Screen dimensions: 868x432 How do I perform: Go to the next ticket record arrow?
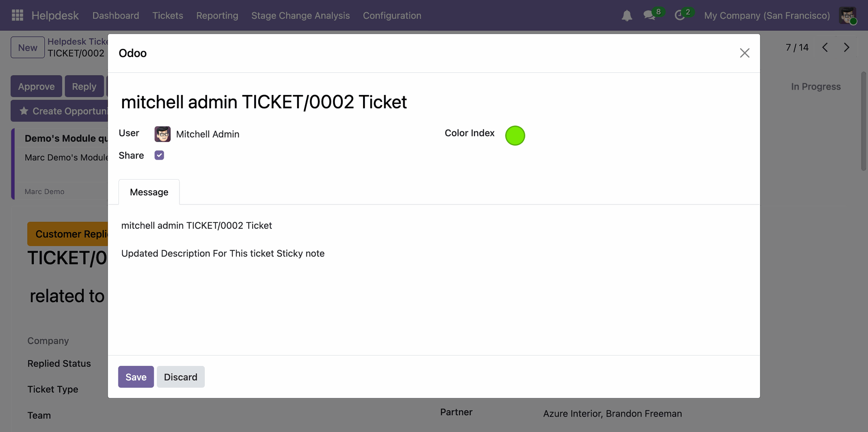coord(846,47)
